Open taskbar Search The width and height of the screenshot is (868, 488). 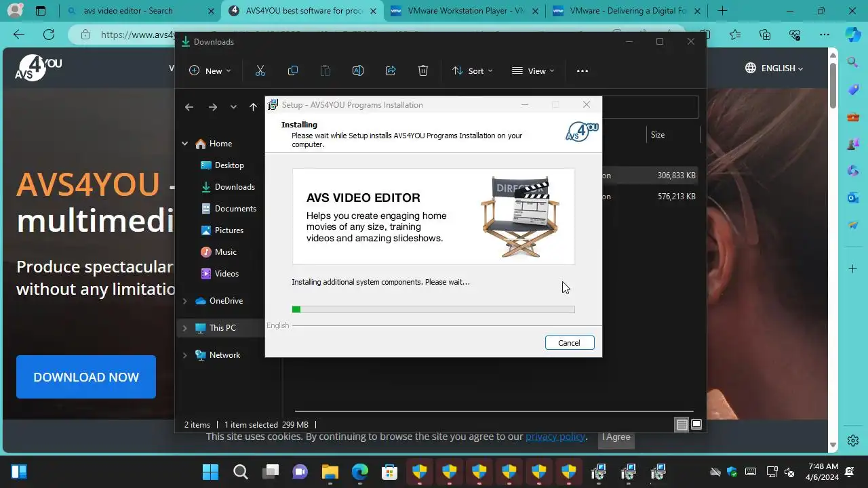[x=241, y=472]
